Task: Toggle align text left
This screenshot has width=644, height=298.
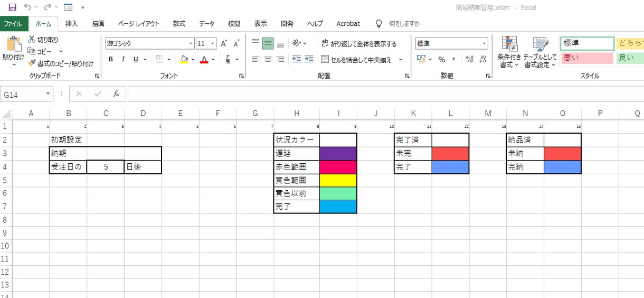Action: [255, 59]
